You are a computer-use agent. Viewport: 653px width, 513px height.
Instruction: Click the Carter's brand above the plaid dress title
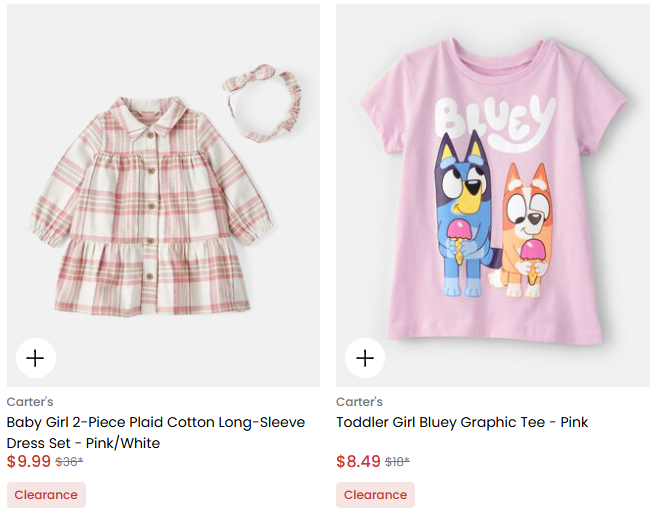pos(30,402)
